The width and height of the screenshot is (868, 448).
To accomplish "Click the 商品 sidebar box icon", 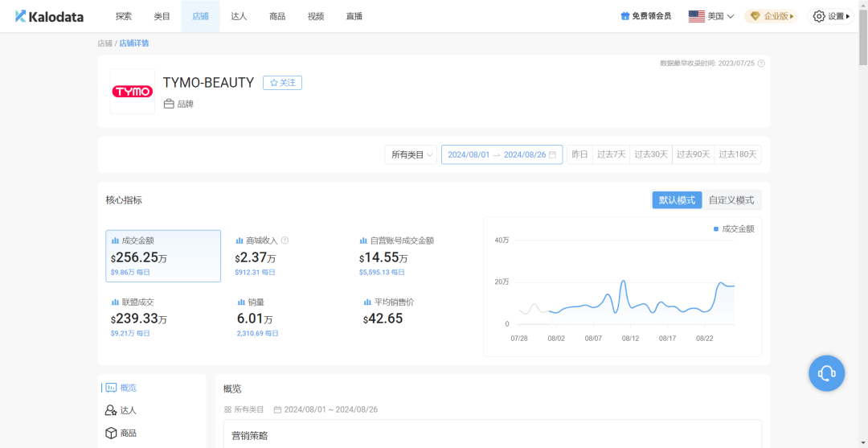I will pyautogui.click(x=111, y=433).
